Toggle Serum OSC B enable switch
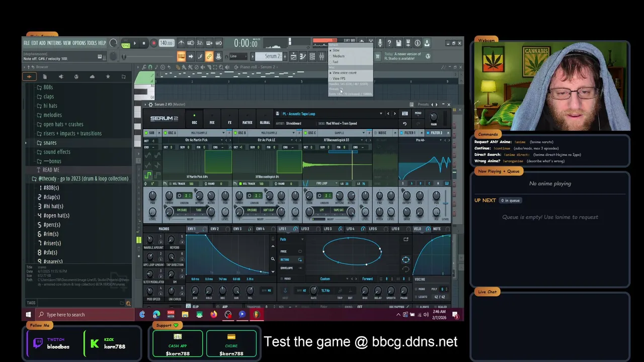Screen dimensions: 644x362 235,133
